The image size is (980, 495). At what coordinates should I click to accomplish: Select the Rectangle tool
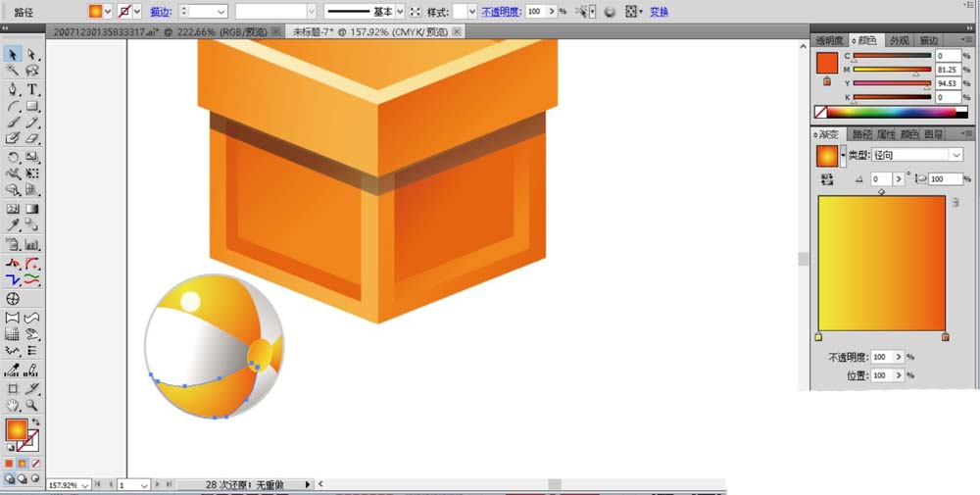tap(32, 106)
